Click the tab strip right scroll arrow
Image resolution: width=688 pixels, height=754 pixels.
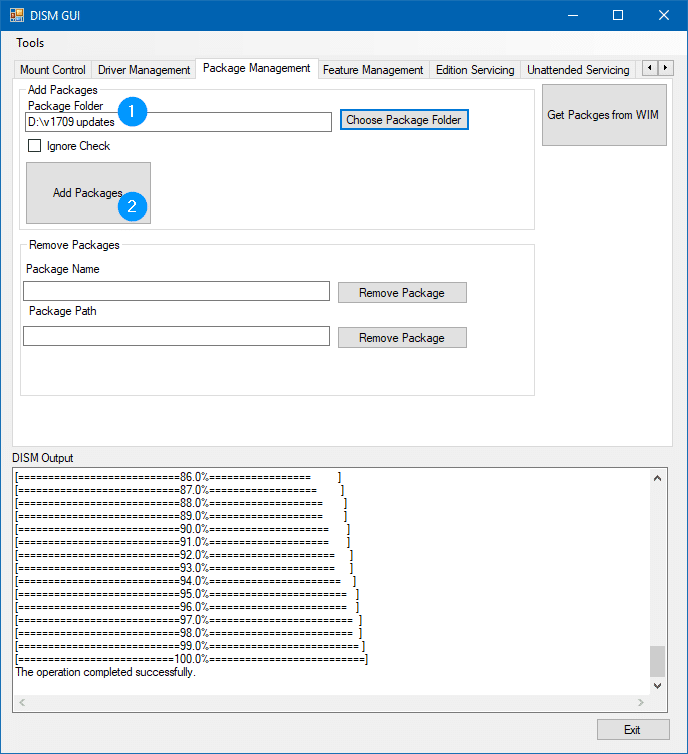click(x=666, y=68)
